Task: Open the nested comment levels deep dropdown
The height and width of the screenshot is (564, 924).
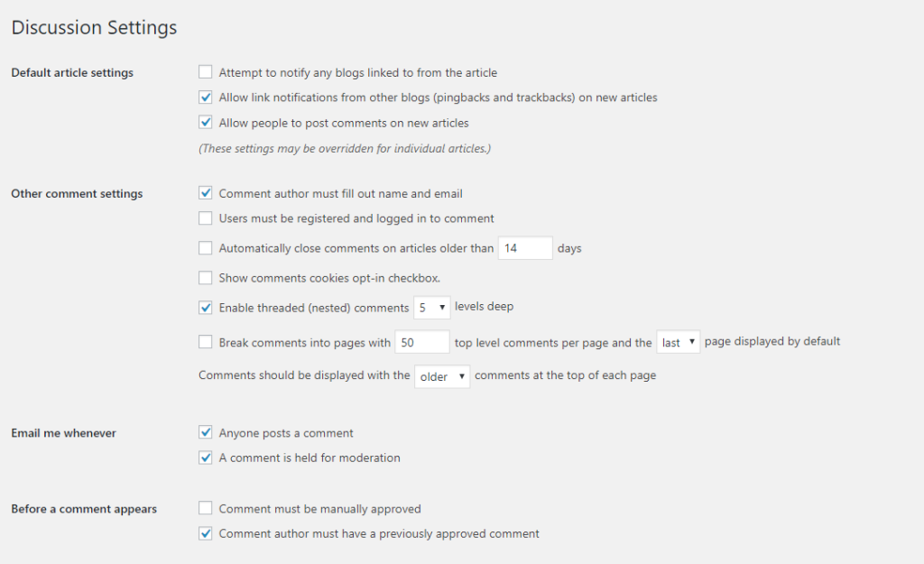Action: [431, 308]
